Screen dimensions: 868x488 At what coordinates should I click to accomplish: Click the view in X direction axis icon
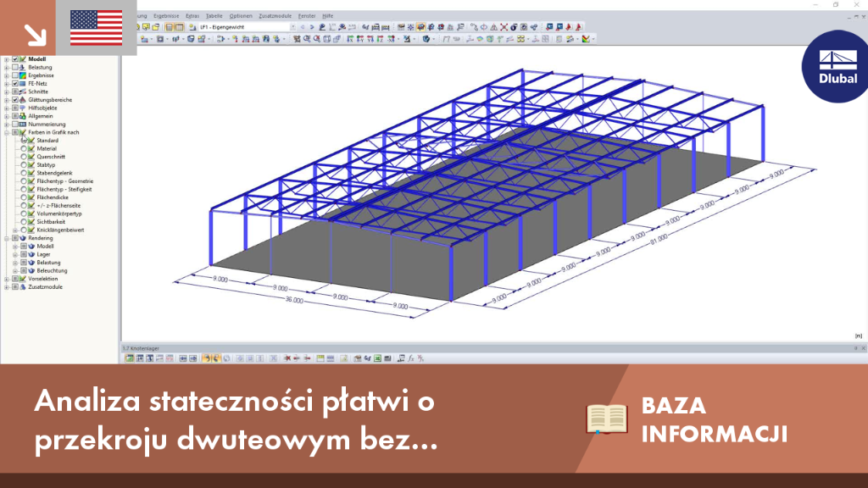350,39
